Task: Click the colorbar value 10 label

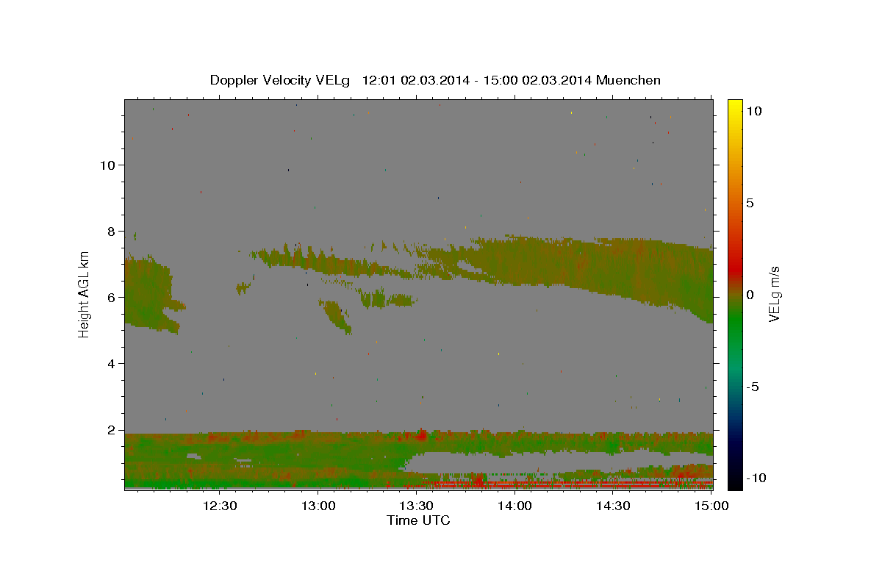Action: coord(753,111)
